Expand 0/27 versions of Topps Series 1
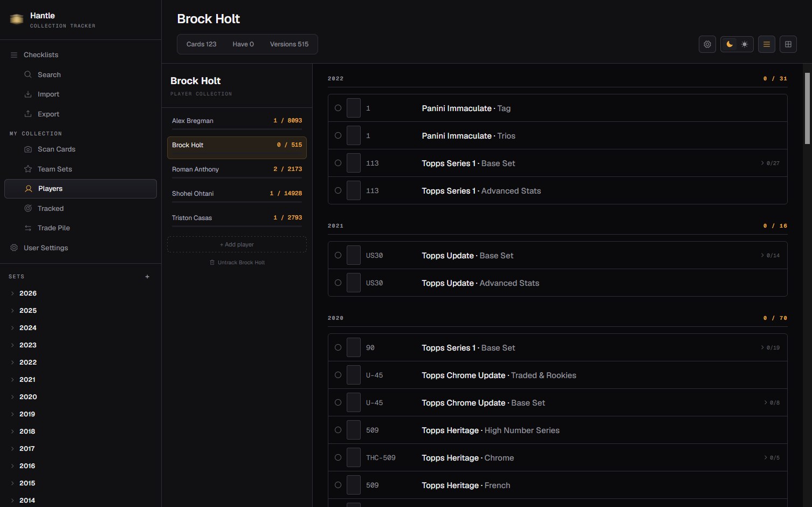The image size is (812, 507). 770,163
